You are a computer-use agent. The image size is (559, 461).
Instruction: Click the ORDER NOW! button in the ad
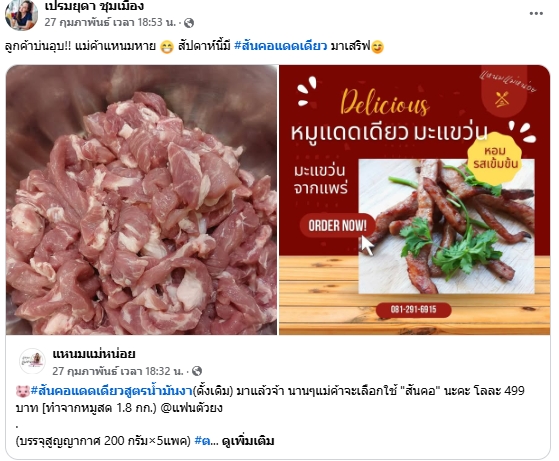[x=337, y=226]
